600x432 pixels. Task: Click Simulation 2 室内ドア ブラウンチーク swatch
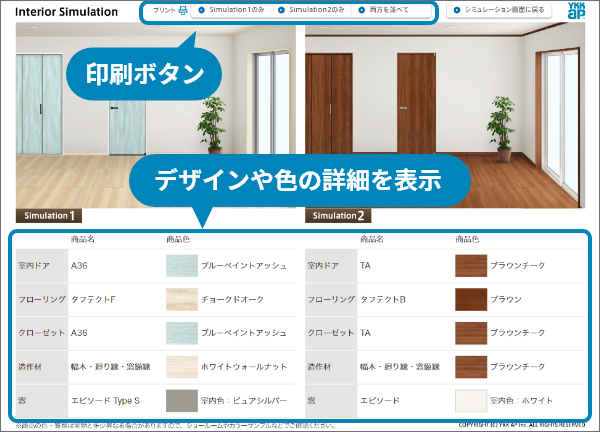coord(471,266)
